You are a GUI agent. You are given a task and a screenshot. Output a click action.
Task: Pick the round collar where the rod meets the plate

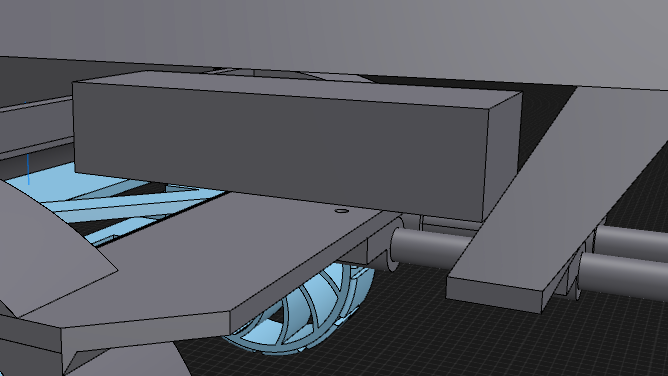[394, 244]
